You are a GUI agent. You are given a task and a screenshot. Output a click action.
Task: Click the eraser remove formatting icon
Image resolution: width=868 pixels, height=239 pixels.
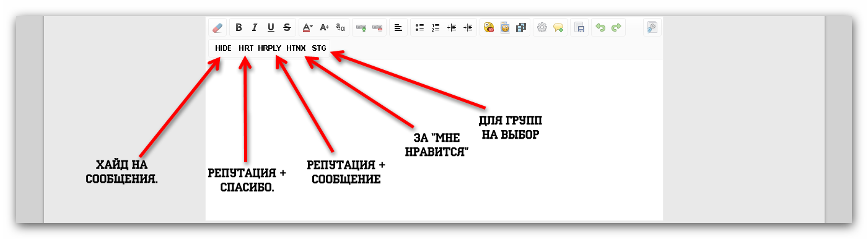pyautogui.click(x=217, y=27)
